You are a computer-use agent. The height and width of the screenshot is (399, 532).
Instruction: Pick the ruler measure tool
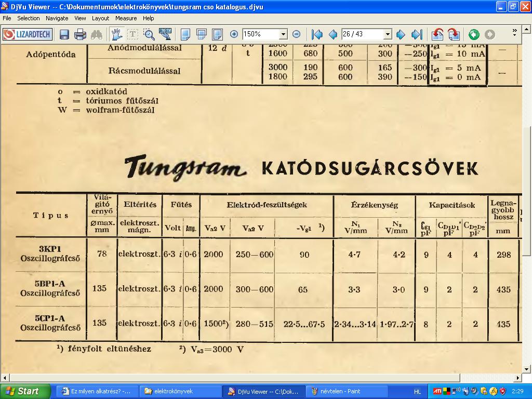(165, 34)
